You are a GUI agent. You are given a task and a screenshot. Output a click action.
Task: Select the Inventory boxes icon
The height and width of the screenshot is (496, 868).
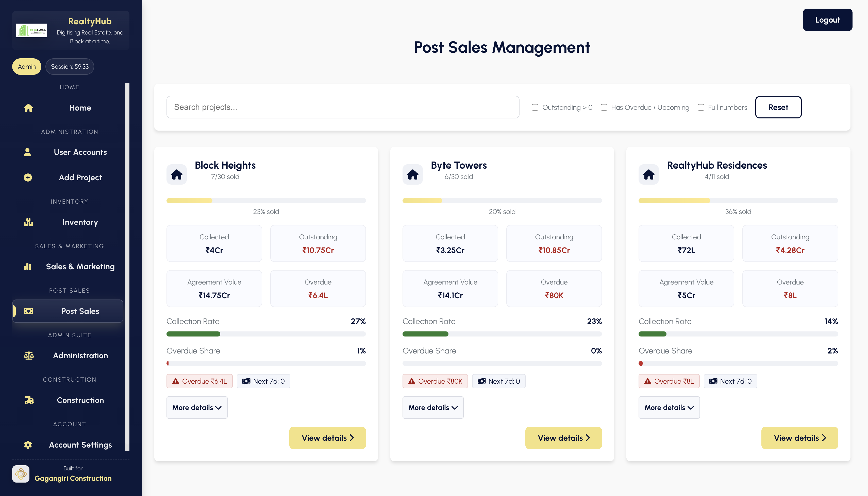pos(28,222)
